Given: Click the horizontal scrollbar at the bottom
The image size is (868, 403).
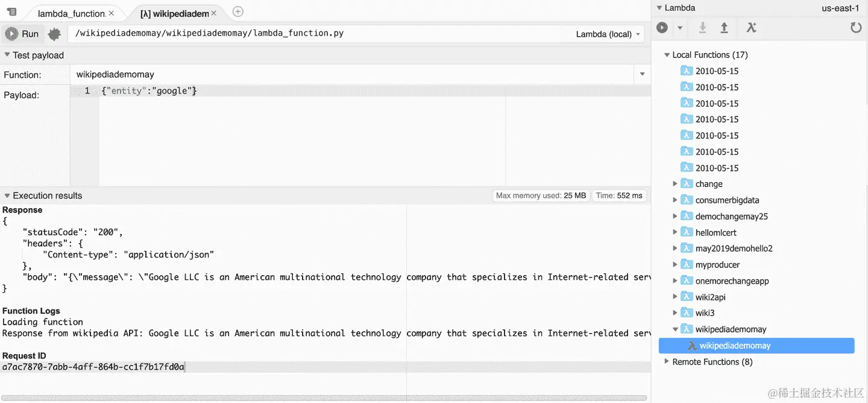Looking at the screenshot, I should (x=324, y=398).
